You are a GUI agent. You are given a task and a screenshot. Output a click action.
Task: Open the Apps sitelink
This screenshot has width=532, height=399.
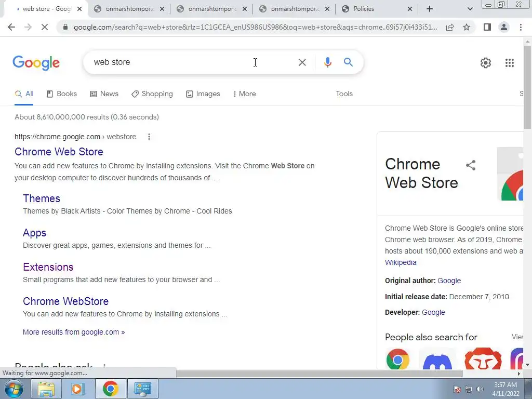coord(35,233)
